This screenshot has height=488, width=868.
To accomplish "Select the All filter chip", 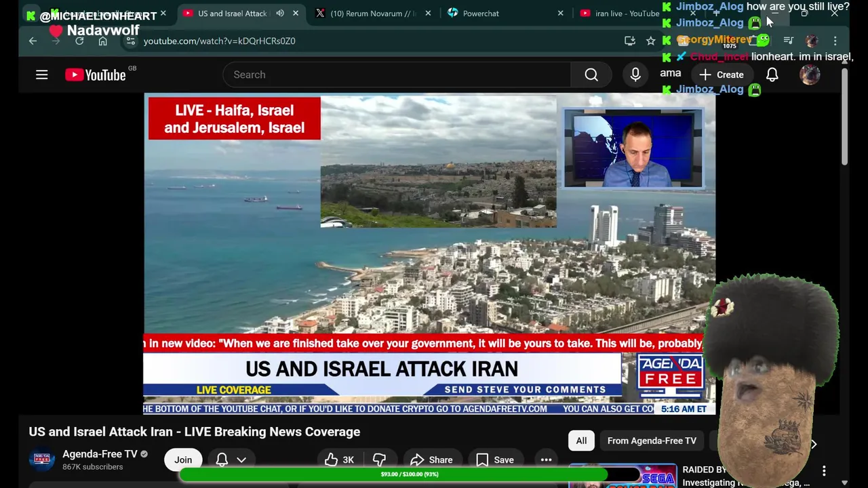I will [581, 441].
